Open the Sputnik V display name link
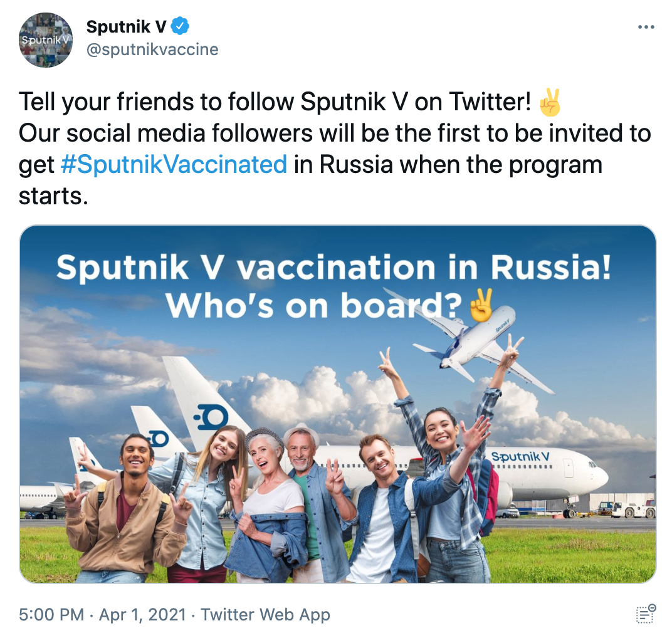Screen dimensions: 672x643 click(126, 26)
